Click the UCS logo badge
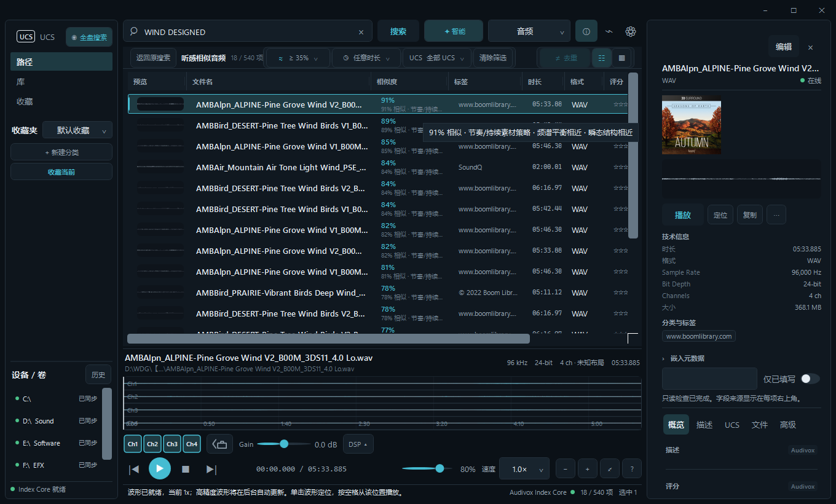836x504 pixels. tap(26, 37)
